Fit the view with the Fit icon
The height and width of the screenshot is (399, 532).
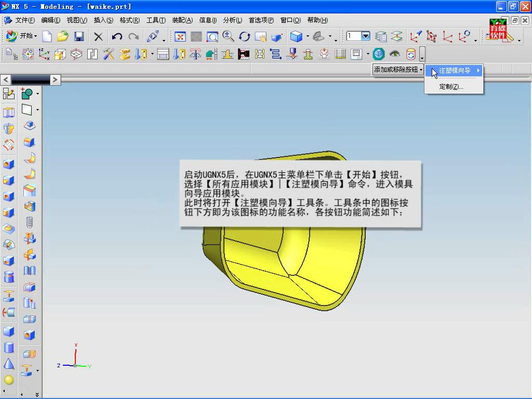[180, 36]
